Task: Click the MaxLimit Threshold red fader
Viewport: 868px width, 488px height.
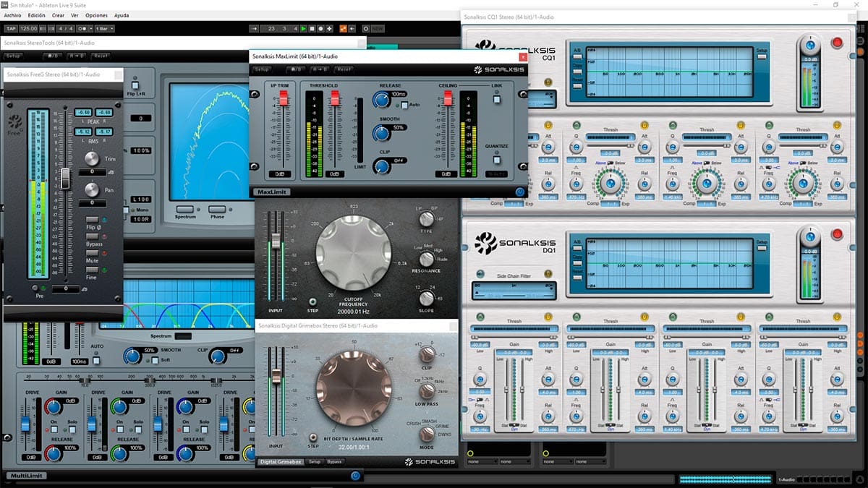Action: click(335, 100)
